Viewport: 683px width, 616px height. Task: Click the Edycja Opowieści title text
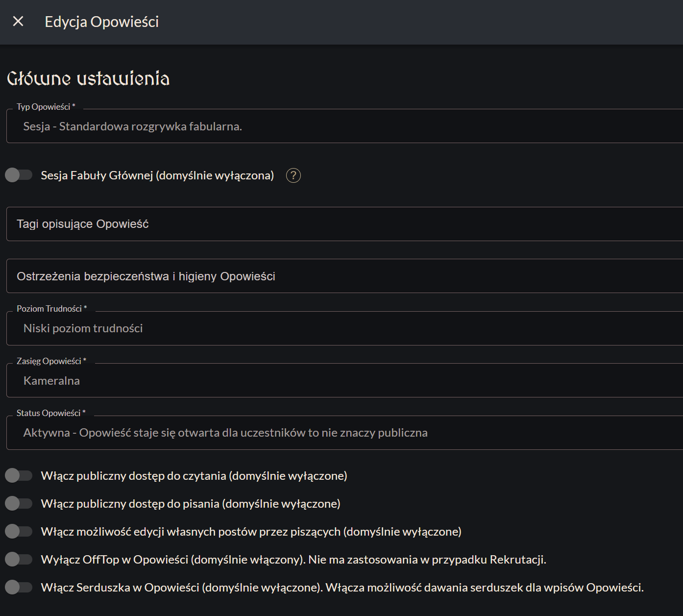101,22
